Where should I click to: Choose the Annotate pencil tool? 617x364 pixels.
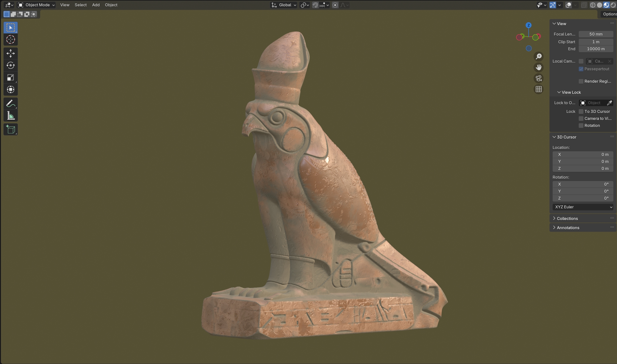11,103
